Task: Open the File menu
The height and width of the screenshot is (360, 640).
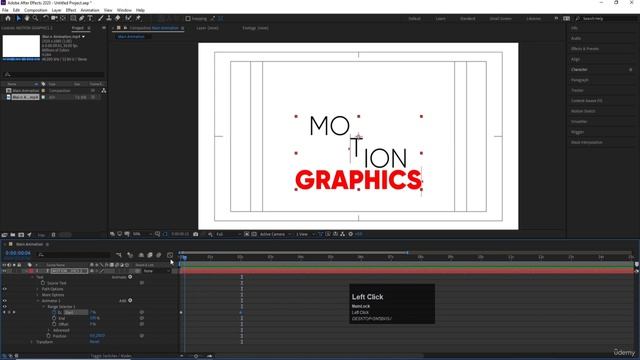Action: [x=5, y=10]
